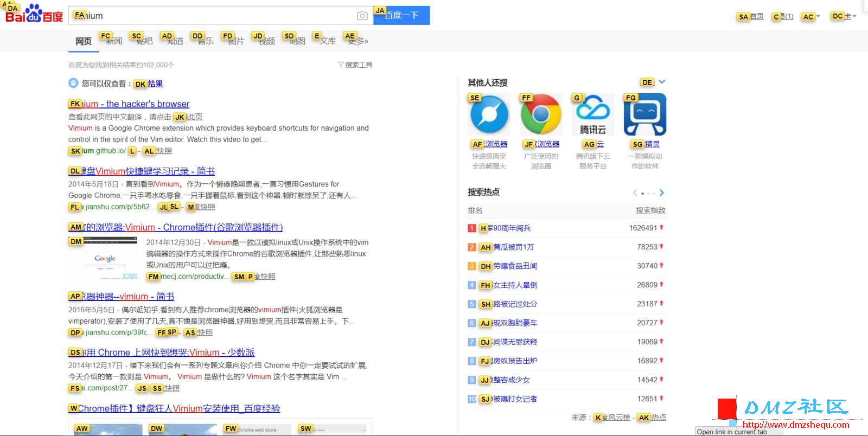Go to next 搜索热点 page arrow
Screen dimensions: 868x436
tap(662, 193)
